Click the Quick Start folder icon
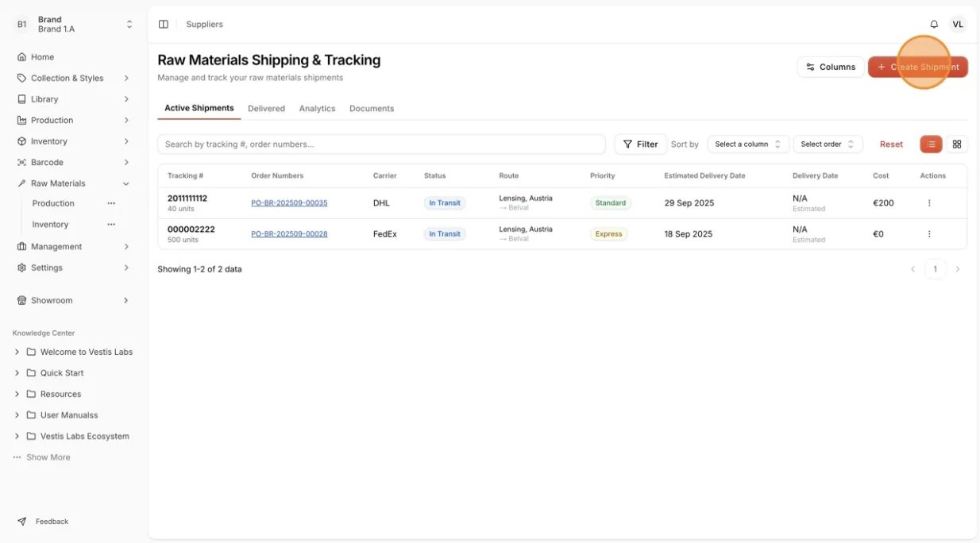The image size is (980, 543). [31, 373]
